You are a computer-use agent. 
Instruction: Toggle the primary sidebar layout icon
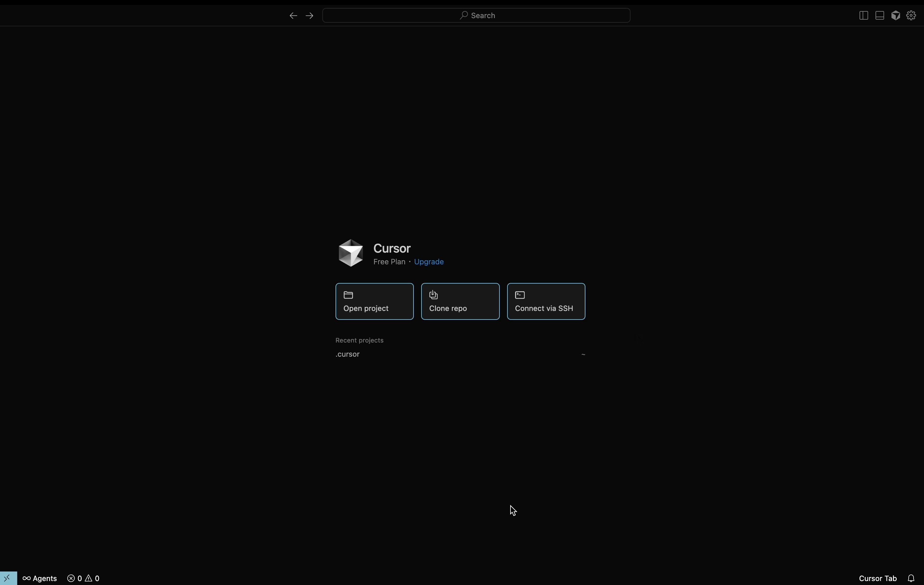coord(863,15)
